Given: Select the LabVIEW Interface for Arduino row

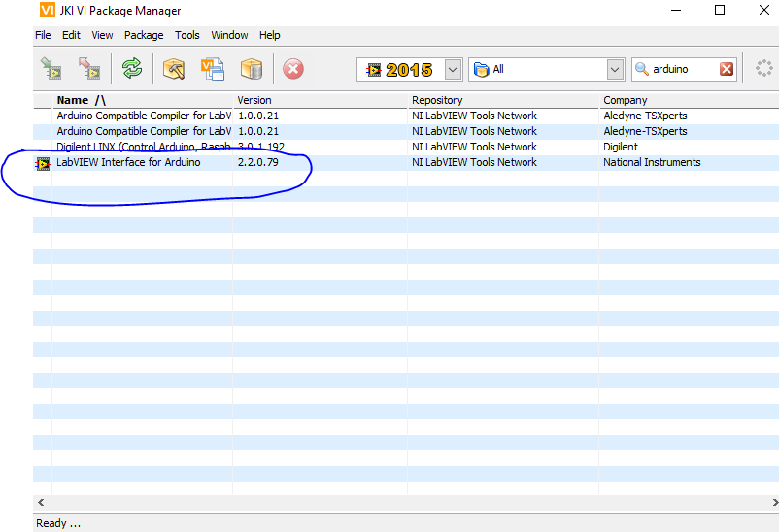Looking at the screenshot, I should (x=406, y=162).
